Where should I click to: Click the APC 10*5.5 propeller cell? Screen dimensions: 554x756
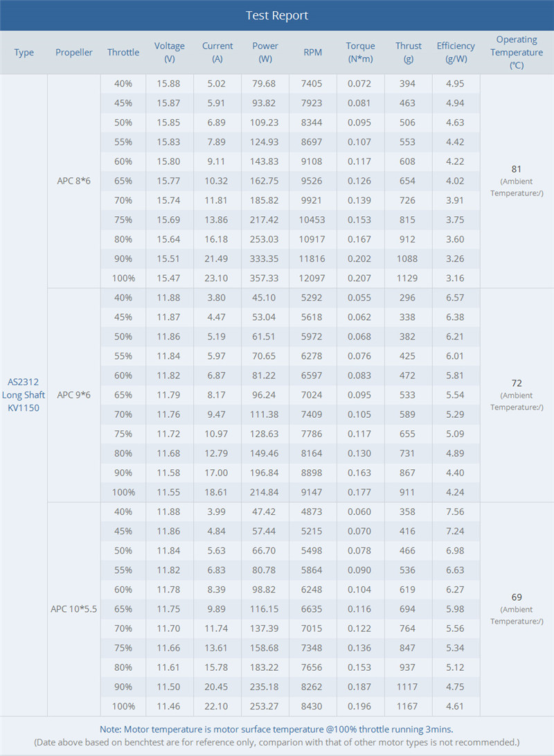pos(73,609)
